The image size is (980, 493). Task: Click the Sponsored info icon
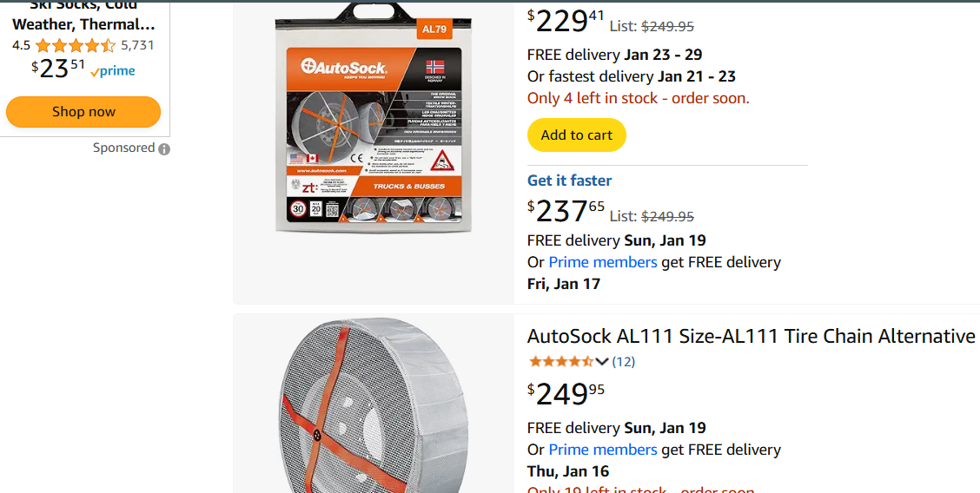click(x=164, y=148)
